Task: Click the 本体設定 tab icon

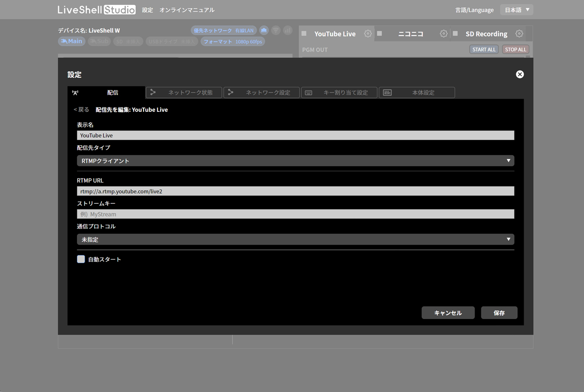Action: pyautogui.click(x=387, y=92)
